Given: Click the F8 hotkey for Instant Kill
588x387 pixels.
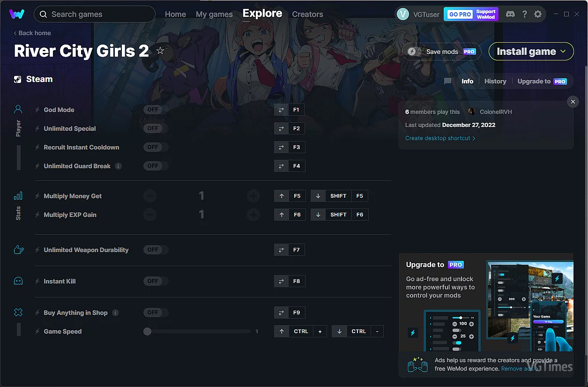Looking at the screenshot, I should point(297,281).
